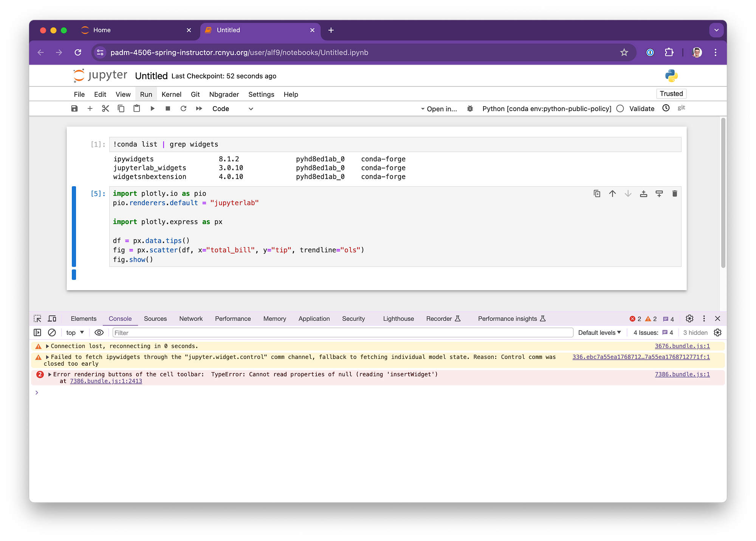The height and width of the screenshot is (541, 756).
Task: Delete the cell with the trash icon
Action: tap(674, 194)
